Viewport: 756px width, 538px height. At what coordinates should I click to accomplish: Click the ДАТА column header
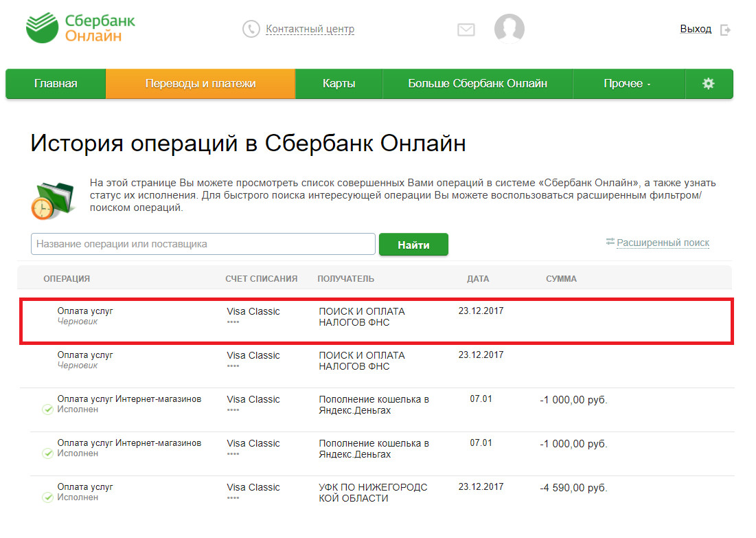pos(478,279)
